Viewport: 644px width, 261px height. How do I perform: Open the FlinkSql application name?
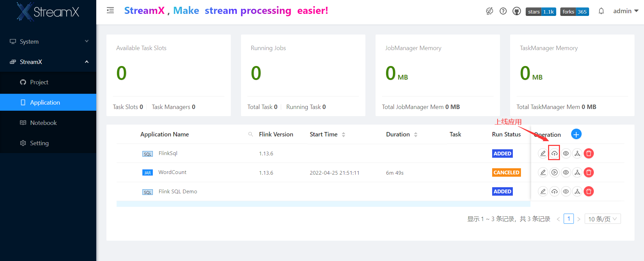click(168, 153)
